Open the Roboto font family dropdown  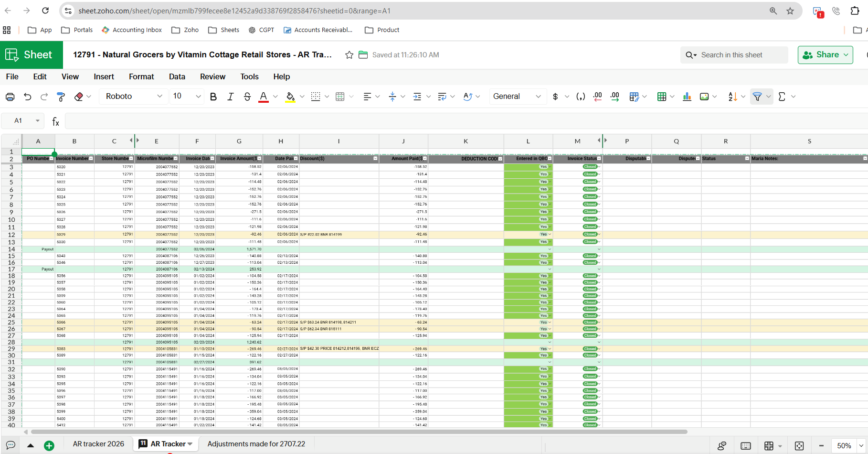coord(134,97)
